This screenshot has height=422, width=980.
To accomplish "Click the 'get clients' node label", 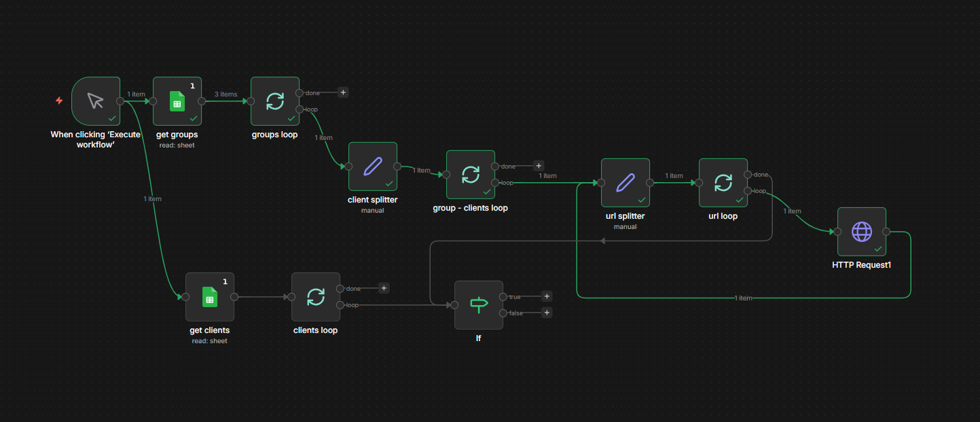I will (x=209, y=330).
